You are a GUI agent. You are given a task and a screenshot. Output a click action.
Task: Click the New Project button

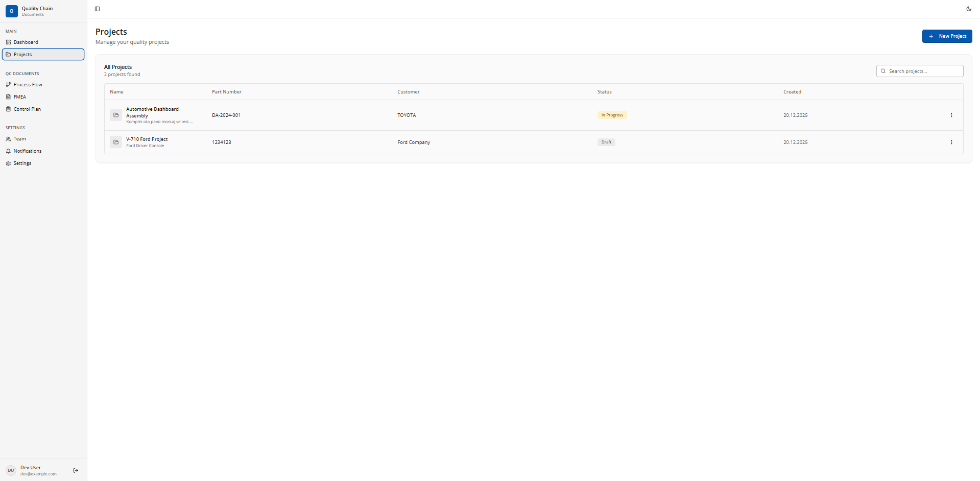point(947,36)
